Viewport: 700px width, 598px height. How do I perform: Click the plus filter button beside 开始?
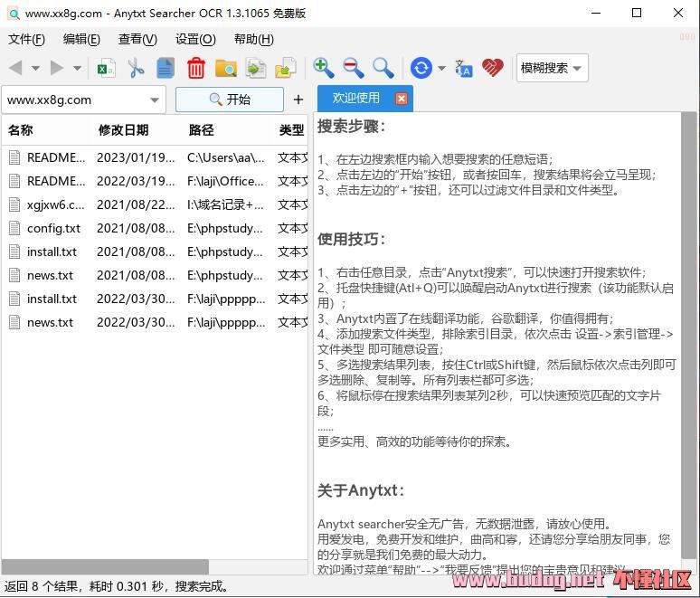pyautogui.click(x=298, y=100)
